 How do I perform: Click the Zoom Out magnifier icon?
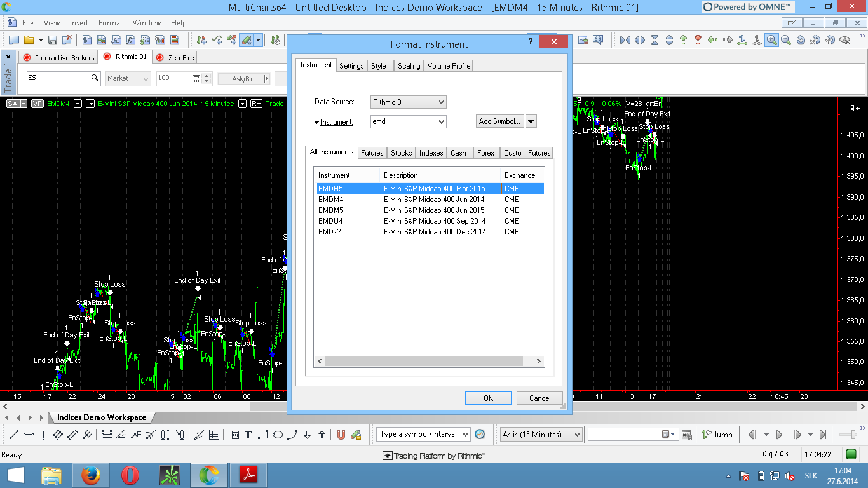coord(786,40)
